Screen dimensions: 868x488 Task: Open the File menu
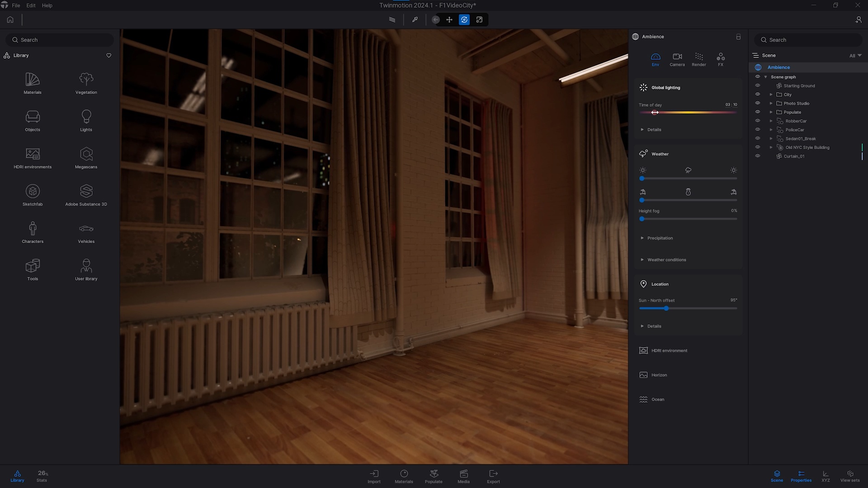coord(16,5)
